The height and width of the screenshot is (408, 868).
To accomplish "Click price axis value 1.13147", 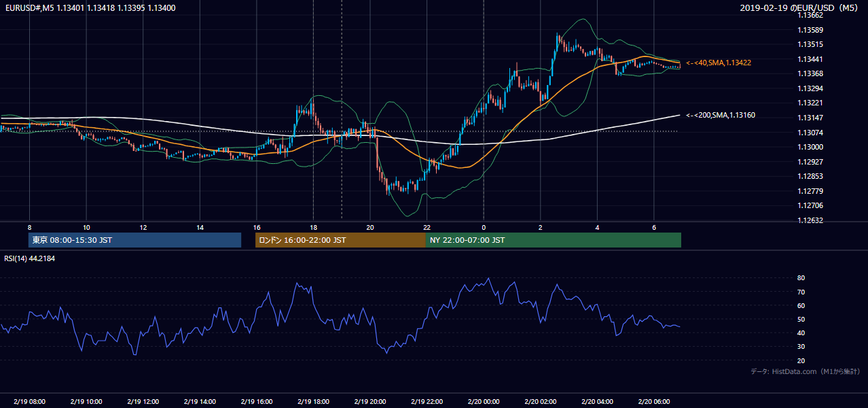I will point(810,118).
